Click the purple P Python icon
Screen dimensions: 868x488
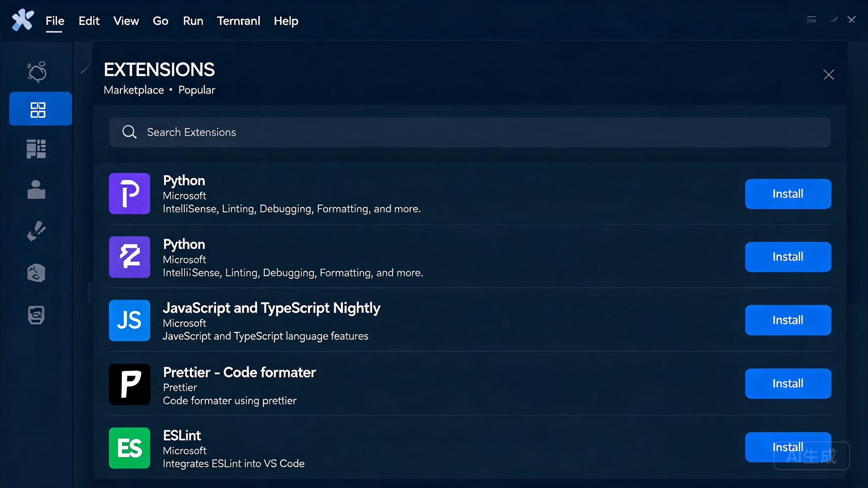pos(130,194)
